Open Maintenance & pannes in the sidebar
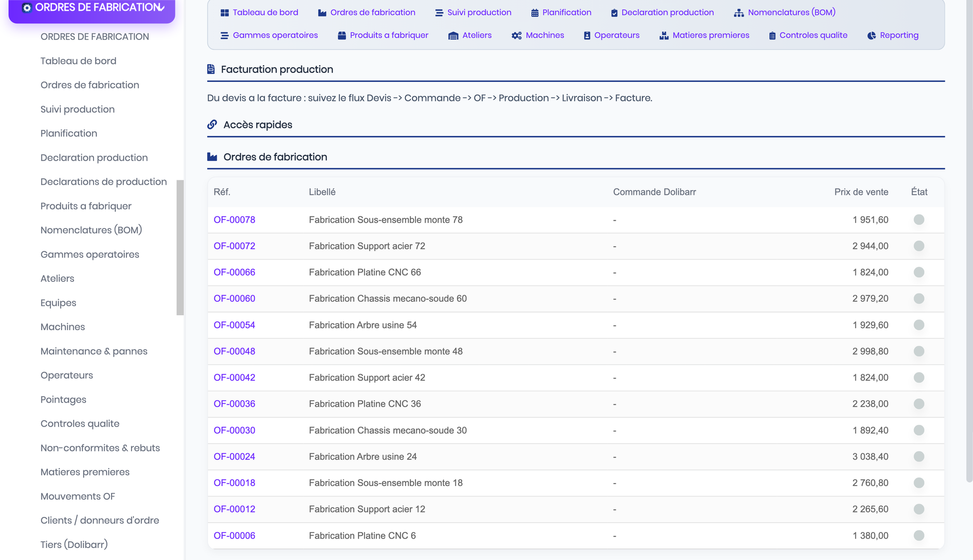Screen dimensions: 973x560 pyautogui.click(x=94, y=351)
